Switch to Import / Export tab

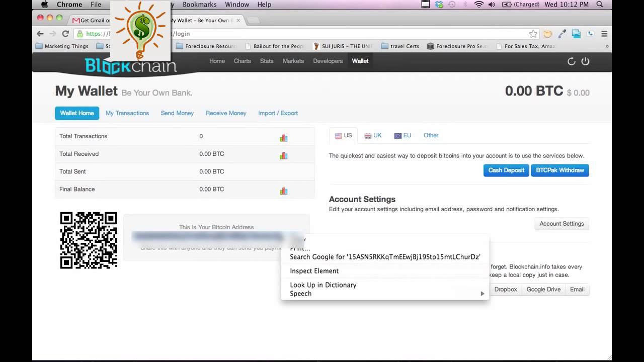tap(278, 113)
